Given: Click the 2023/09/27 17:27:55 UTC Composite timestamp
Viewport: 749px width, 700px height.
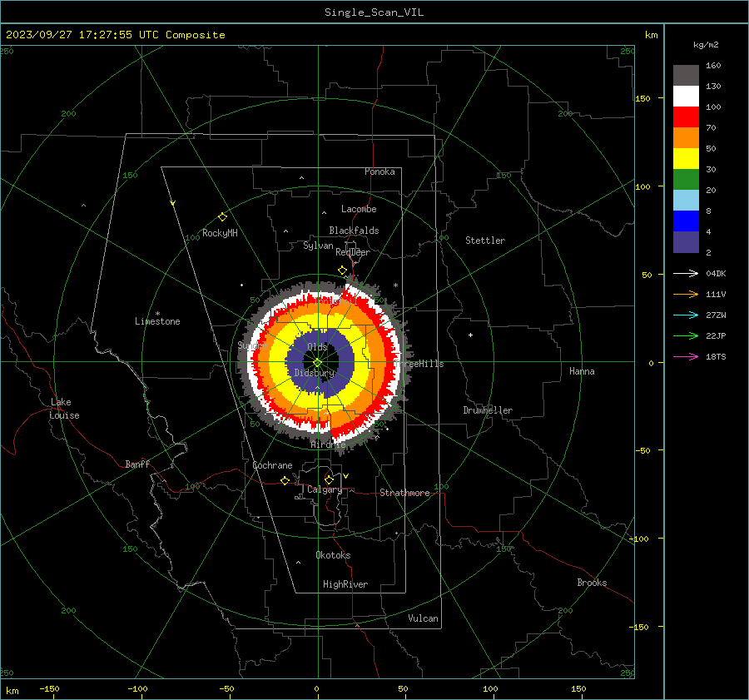Looking at the screenshot, I should (115, 35).
